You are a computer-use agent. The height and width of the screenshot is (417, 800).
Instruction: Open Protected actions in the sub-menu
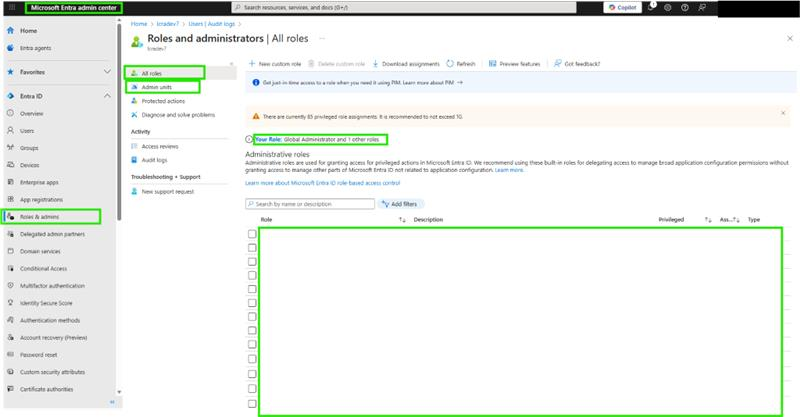pyautogui.click(x=163, y=101)
